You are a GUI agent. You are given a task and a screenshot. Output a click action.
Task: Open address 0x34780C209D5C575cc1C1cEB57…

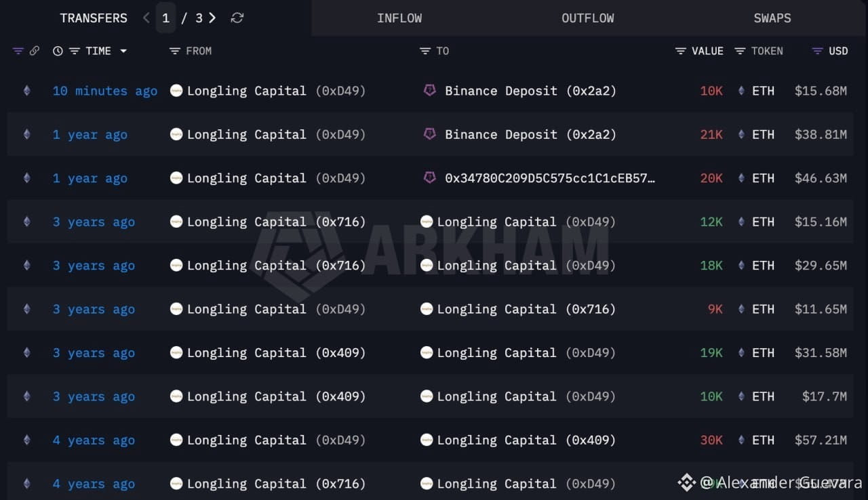[x=550, y=178]
